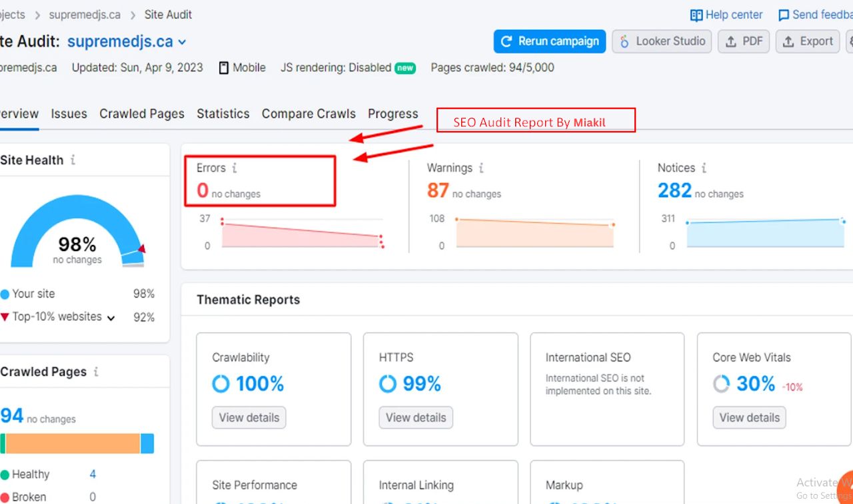Expand the Top-10% websites dropdown
The height and width of the screenshot is (504, 853).
click(x=111, y=318)
